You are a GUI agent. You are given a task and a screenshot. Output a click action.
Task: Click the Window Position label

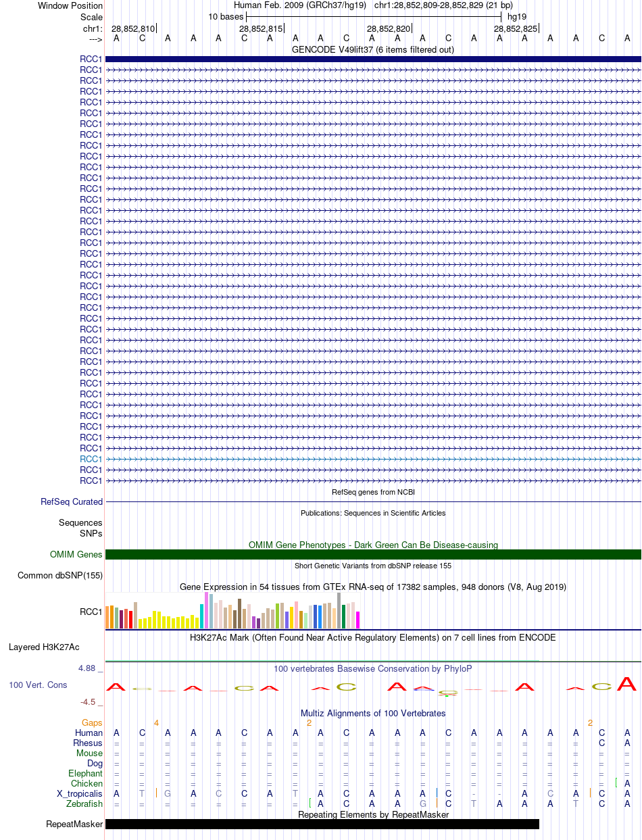point(70,6)
